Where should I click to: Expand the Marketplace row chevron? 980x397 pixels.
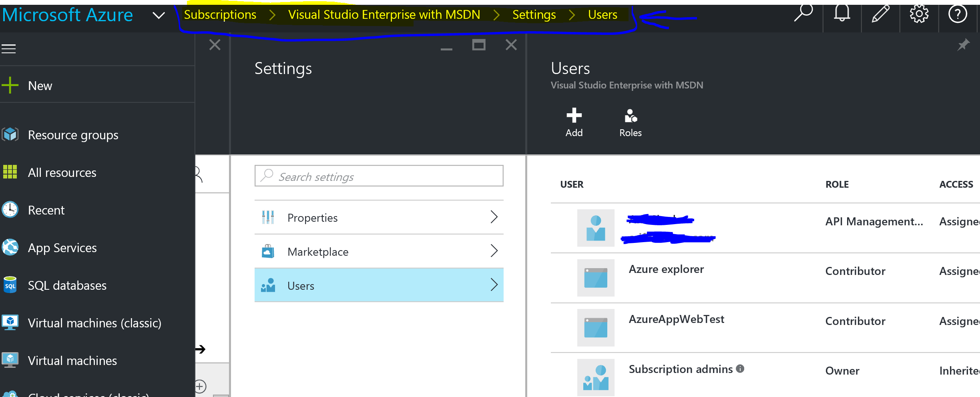[x=494, y=251]
